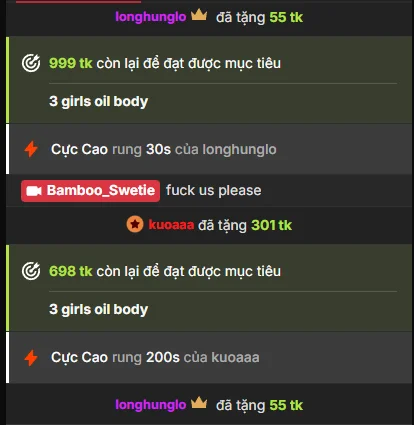This screenshot has height=425, width=414.
Task: Open the kuoaaa user profile link
Action: pyautogui.click(x=171, y=225)
